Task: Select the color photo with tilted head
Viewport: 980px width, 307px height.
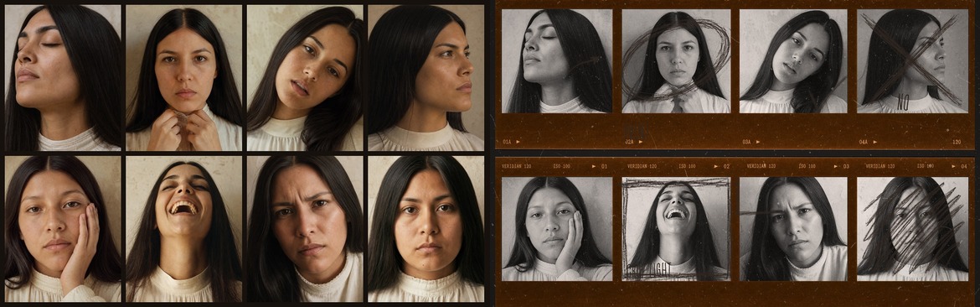Action: (305, 78)
